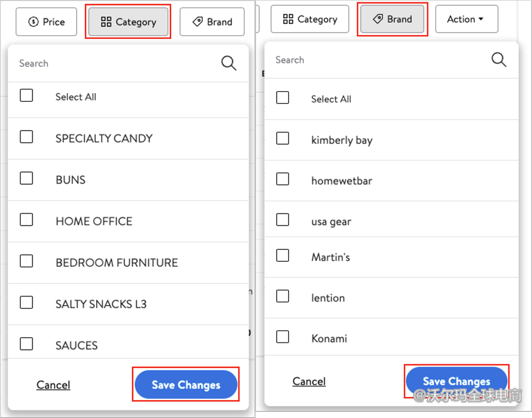Open the highlighted Category filter on left

[128, 22]
